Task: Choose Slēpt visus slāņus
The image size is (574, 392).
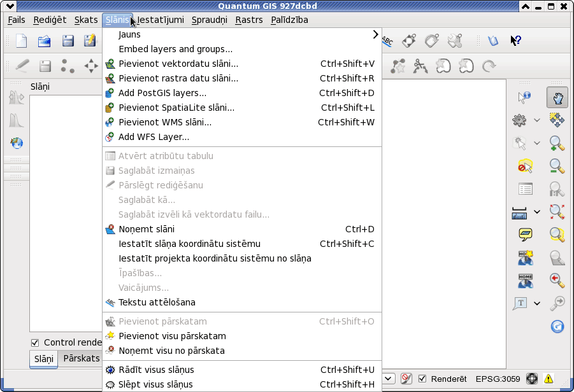Action: click(242, 384)
